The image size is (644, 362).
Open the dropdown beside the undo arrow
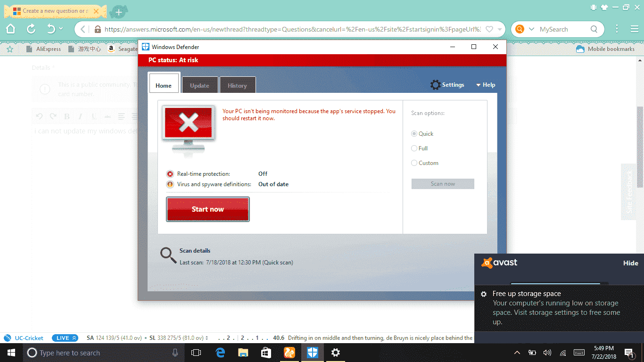[61, 29]
